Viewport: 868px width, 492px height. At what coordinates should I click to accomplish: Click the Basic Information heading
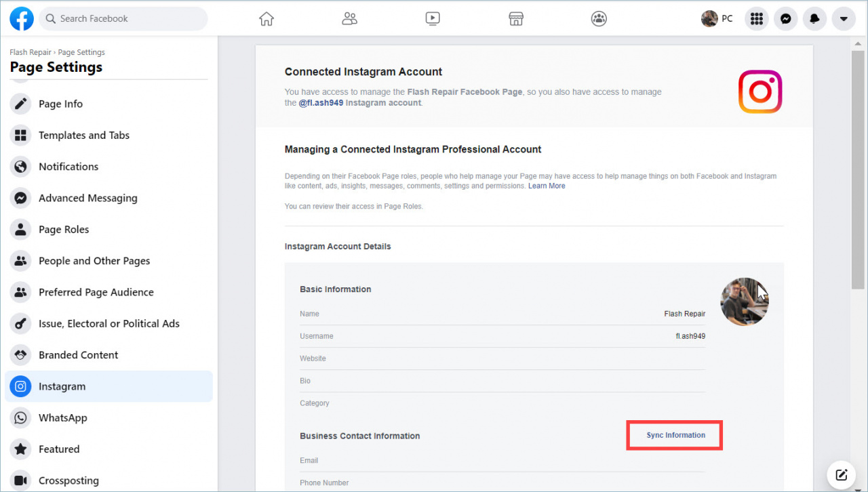pos(336,289)
